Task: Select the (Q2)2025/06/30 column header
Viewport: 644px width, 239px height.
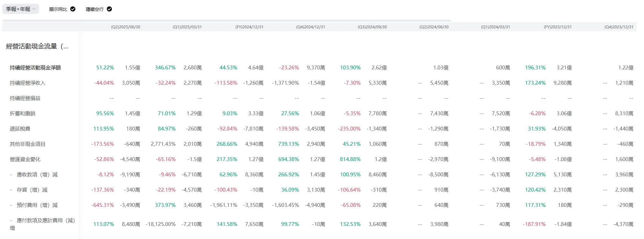Action: point(126,27)
